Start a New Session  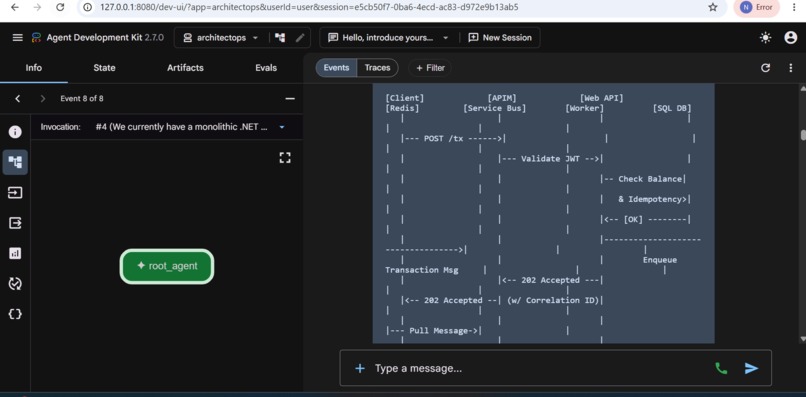500,38
